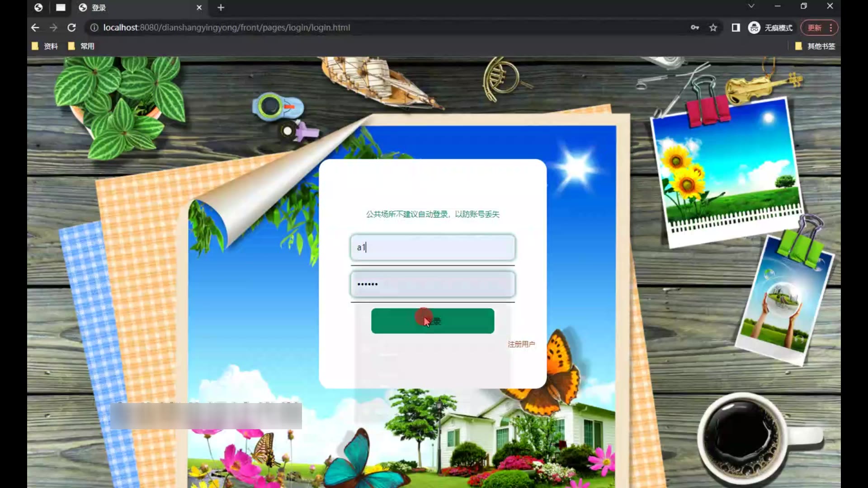The image size is (868, 488).
Task: Click the incognito 无痕模式 profile icon
Action: point(754,28)
